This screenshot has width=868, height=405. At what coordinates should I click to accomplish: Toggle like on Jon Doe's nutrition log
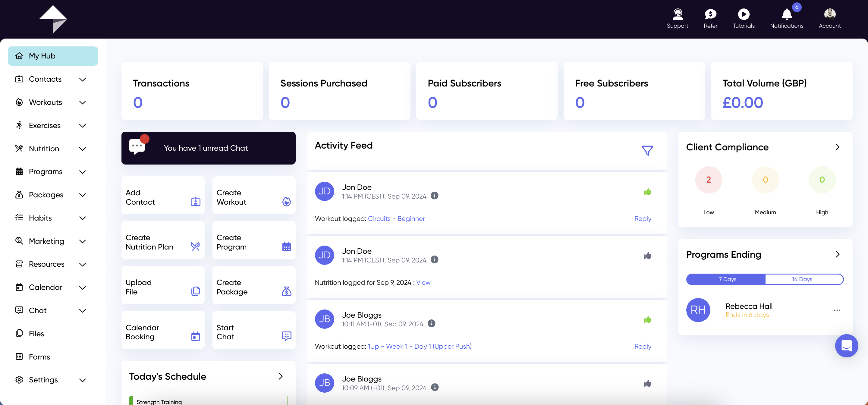pyautogui.click(x=647, y=256)
